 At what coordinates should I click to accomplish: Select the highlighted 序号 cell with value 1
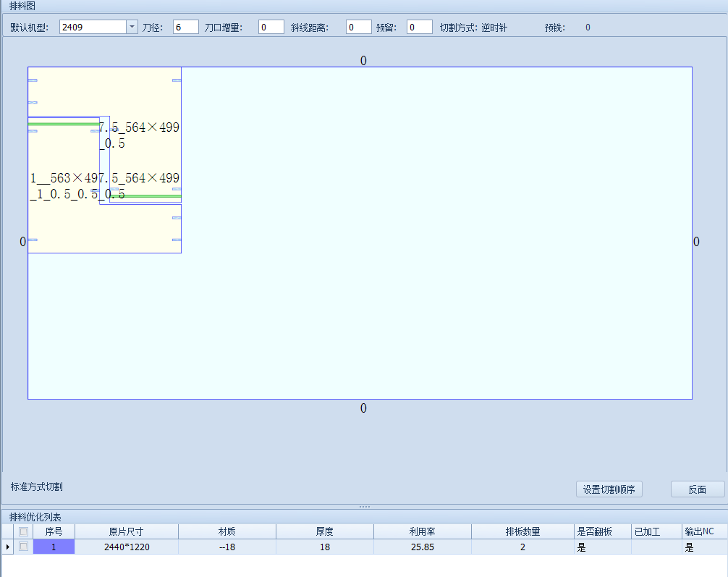(x=54, y=547)
